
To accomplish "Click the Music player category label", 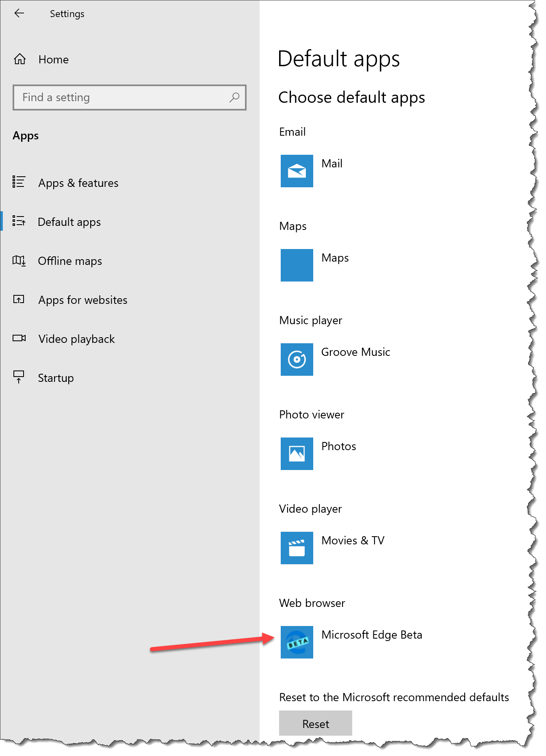I will pyautogui.click(x=311, y=321).
